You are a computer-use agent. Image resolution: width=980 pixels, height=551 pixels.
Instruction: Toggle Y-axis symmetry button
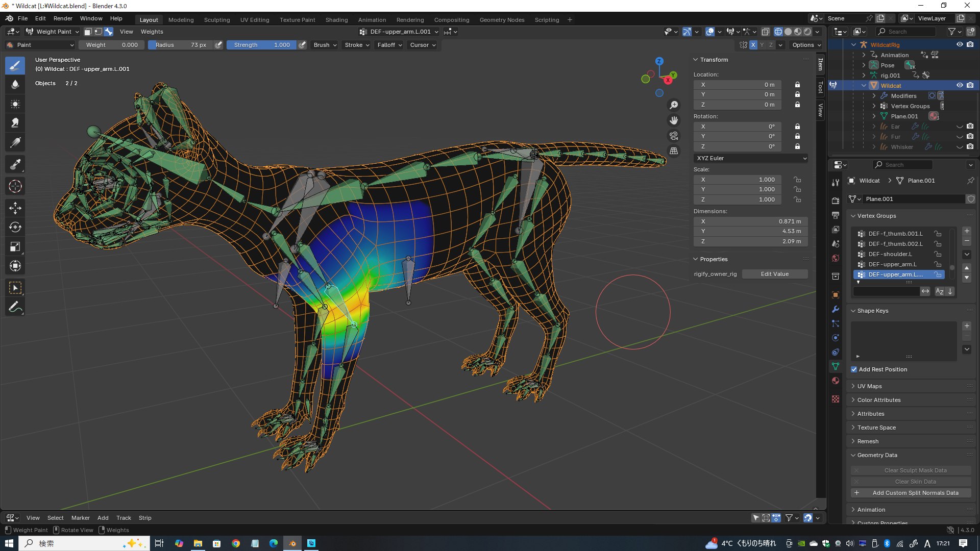pyautogui.click(x=762, y=45)
